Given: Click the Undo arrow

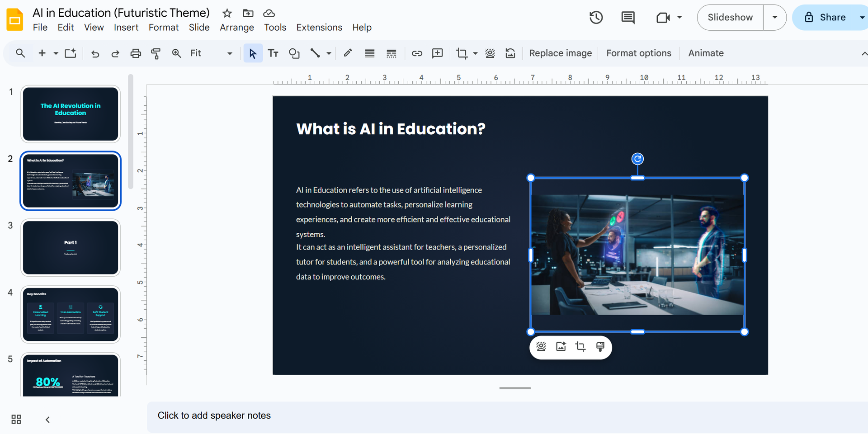Looking at the screenshot, I should click(x=95, y=53).
